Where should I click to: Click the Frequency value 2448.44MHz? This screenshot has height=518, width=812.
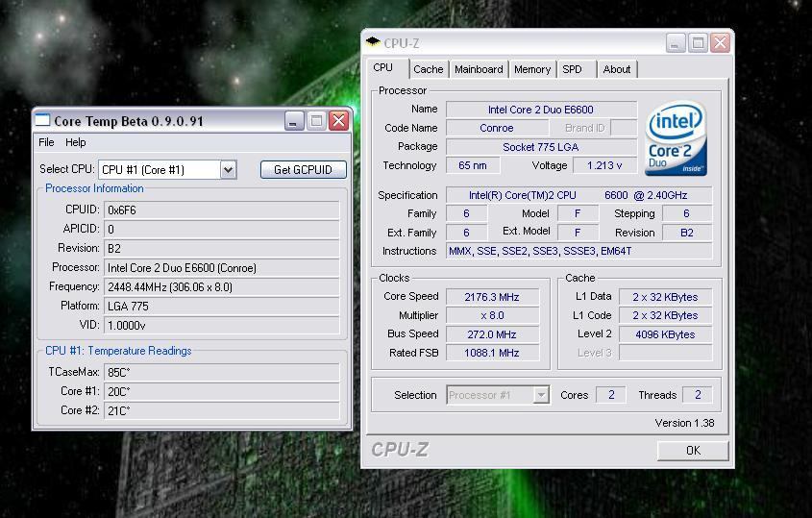point(222,287)
